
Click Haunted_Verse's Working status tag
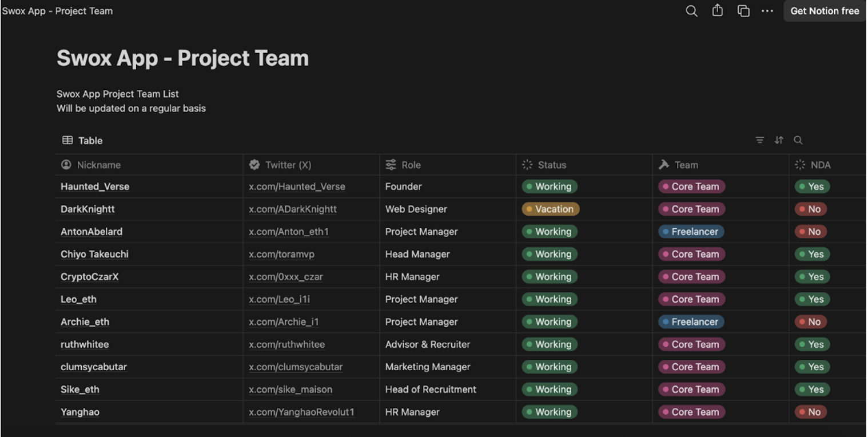[550, 186]
